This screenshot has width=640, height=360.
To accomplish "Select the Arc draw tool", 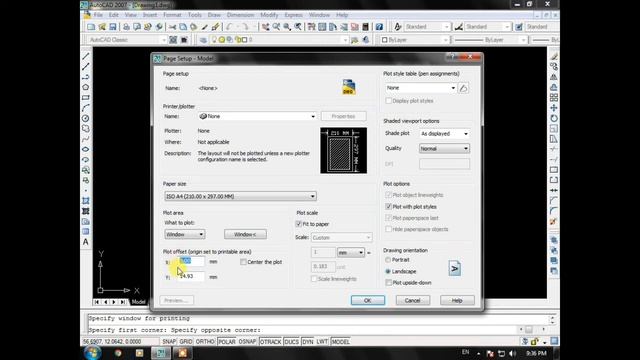I will [86, 108].
